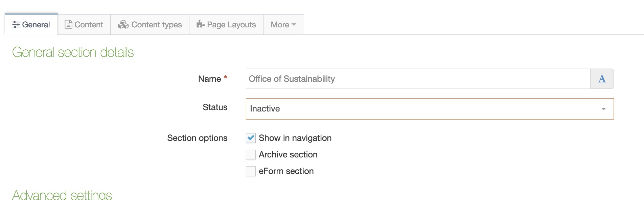Switch to the Content tab

click(x=89, y=25)
